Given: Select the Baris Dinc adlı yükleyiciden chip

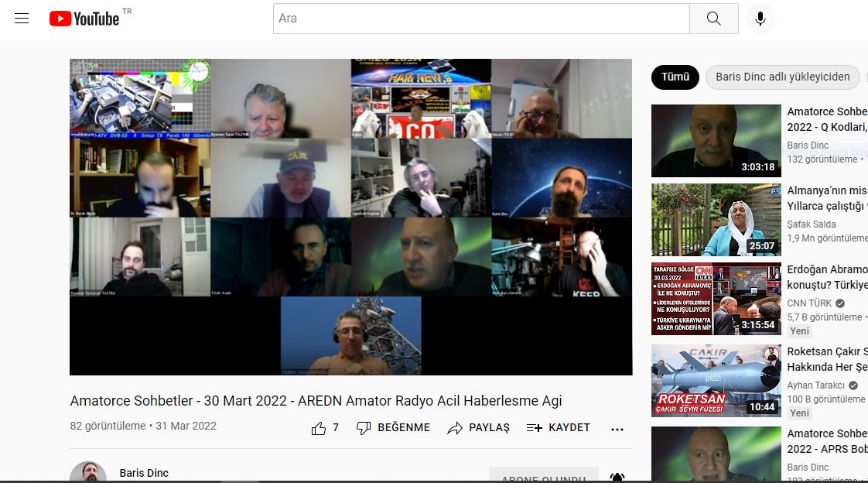Looking at the screenshot, I should click(782, 77).
